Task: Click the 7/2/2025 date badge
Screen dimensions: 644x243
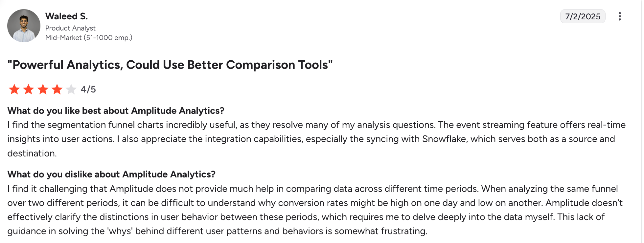Action: (x=583, y=16)
